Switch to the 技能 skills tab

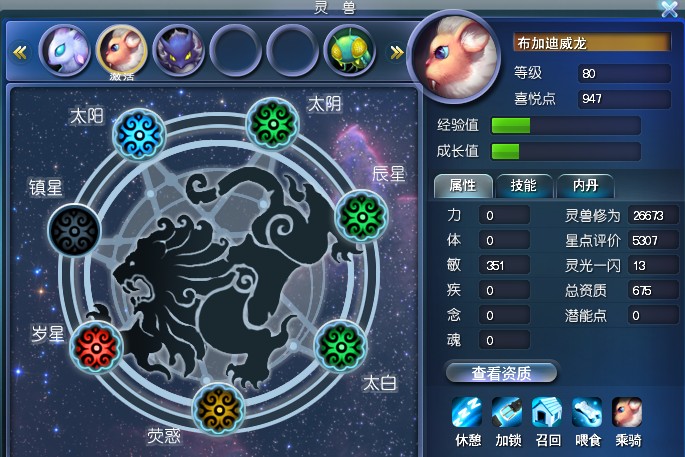524,186
